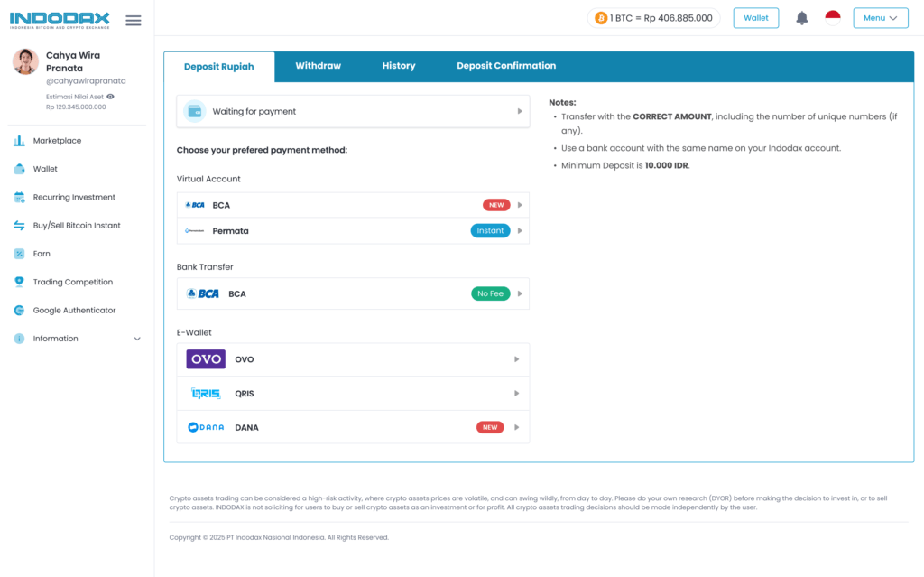Click the No Fee badge
Image resolution: width=924 pixels, height=577 pixels.
[x=490, y=293]
